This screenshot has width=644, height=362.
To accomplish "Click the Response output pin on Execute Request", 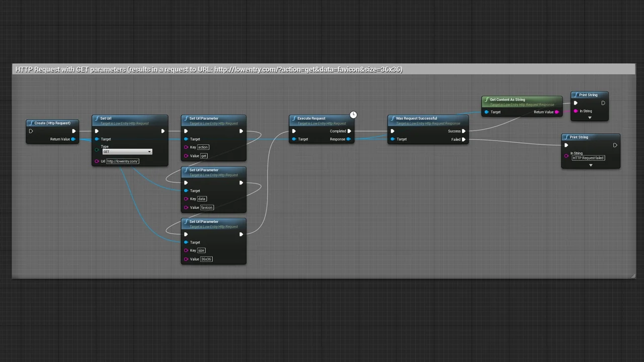I will (x=349, y=139).
